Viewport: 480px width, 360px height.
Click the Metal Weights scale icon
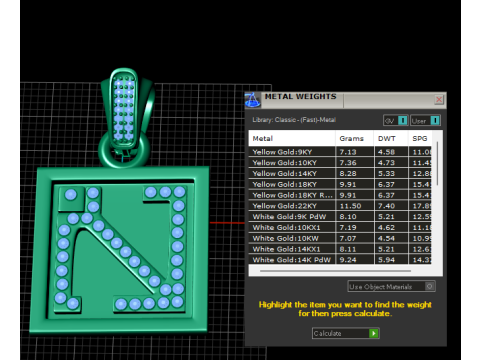(252, 100)
